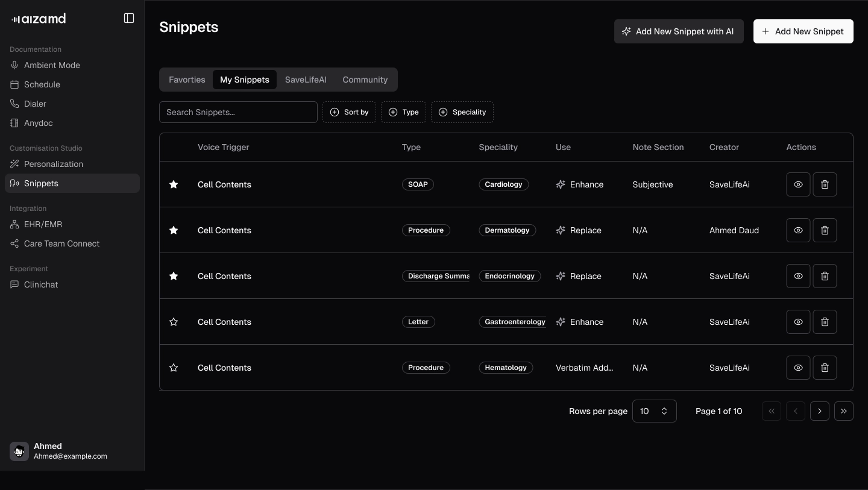Switch to the Favorties tab
The height and width of the screenshot is (490, 868).
[187, 80]
